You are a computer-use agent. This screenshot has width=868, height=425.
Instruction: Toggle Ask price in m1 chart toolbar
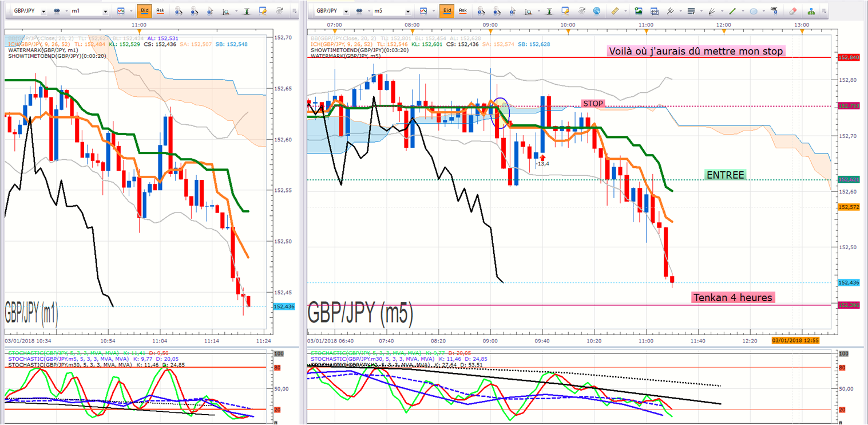(x=160, y=11)
